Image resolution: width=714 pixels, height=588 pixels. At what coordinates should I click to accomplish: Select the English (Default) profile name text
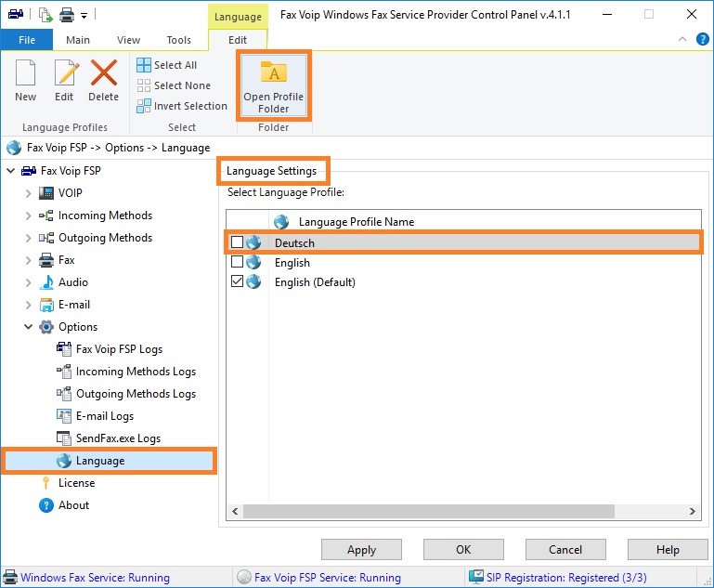pos(315,282)
